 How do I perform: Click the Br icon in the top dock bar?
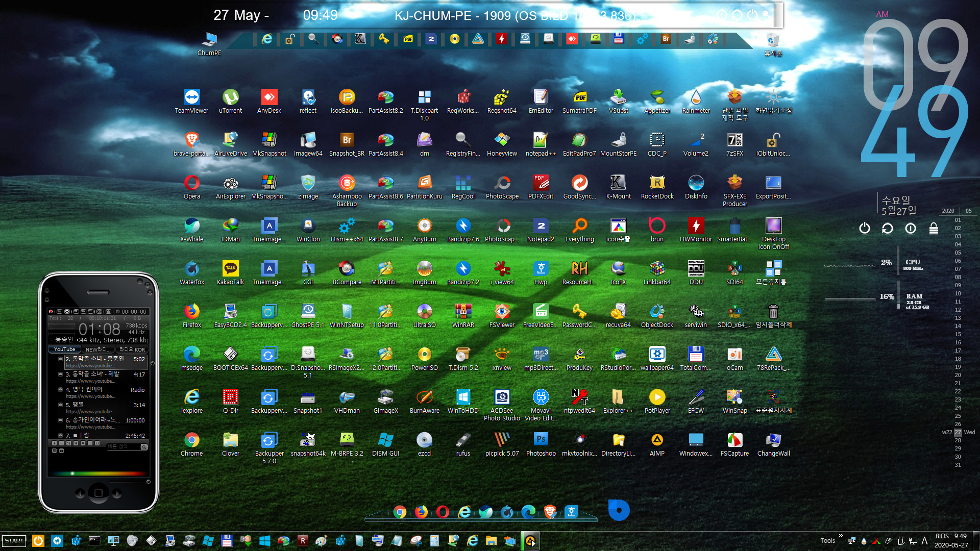(x=666, y=39)
